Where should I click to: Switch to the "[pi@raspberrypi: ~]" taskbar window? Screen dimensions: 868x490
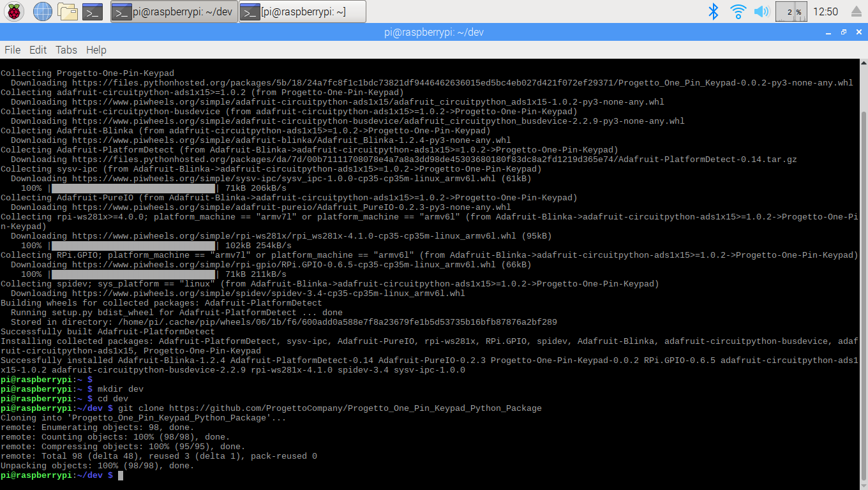303,11
